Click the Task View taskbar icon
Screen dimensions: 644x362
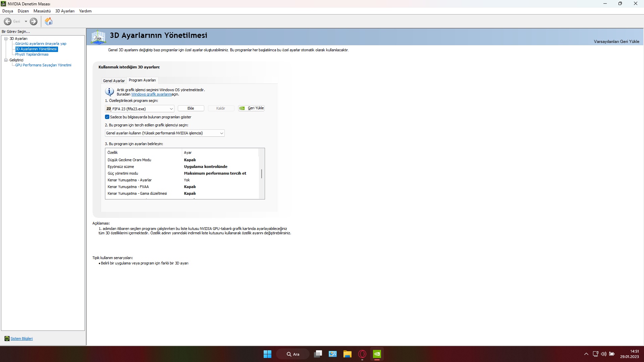point(318,354)
